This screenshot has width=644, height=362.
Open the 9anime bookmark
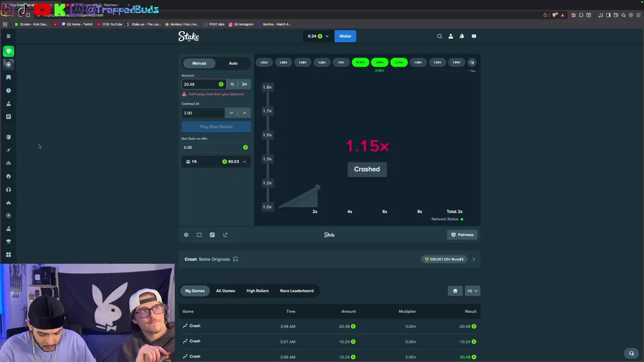click(274, 24)
